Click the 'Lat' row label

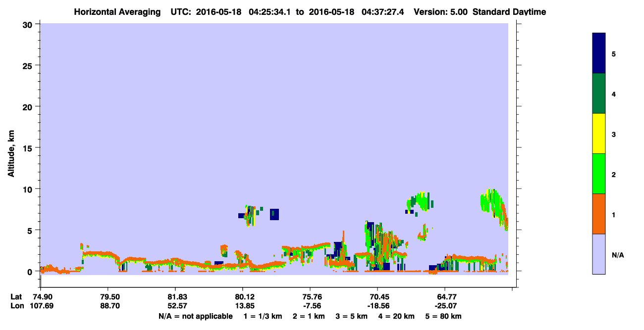16,297
